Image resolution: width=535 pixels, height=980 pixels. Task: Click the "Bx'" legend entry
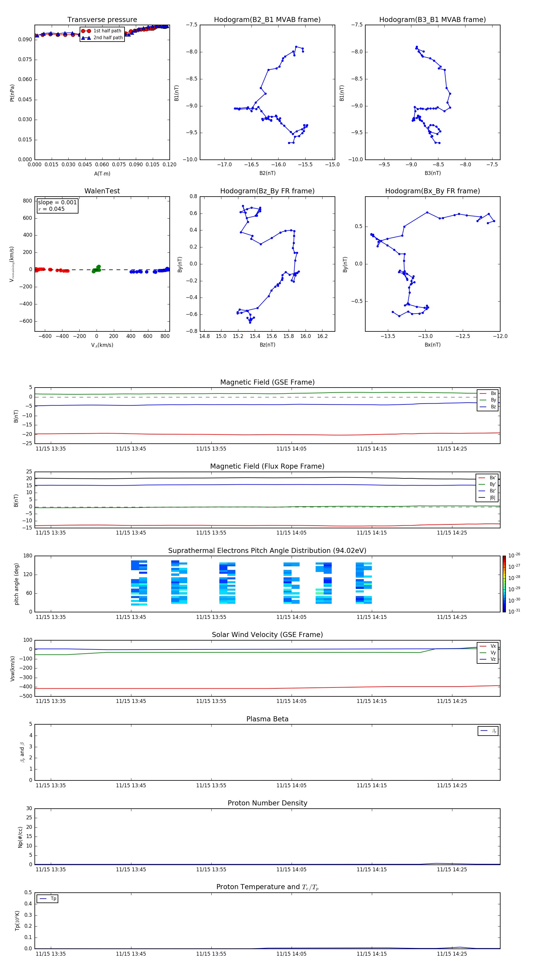click(x=487, y=478)
